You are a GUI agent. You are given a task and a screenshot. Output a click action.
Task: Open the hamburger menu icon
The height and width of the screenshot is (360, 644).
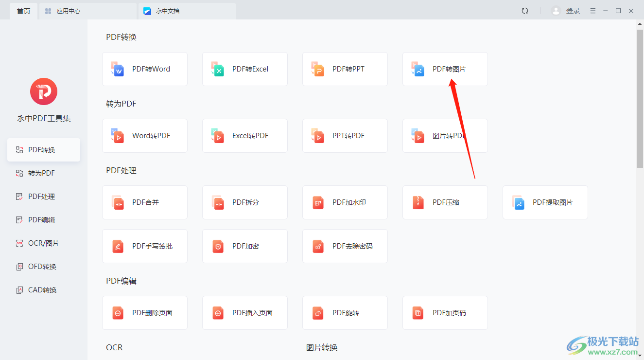tap(593, 11)
